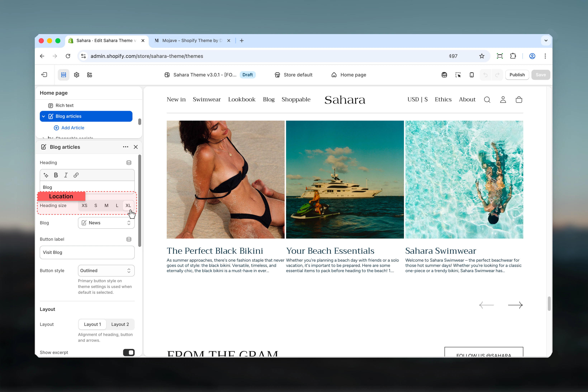Select XS heading size

(x=84, y=206)
